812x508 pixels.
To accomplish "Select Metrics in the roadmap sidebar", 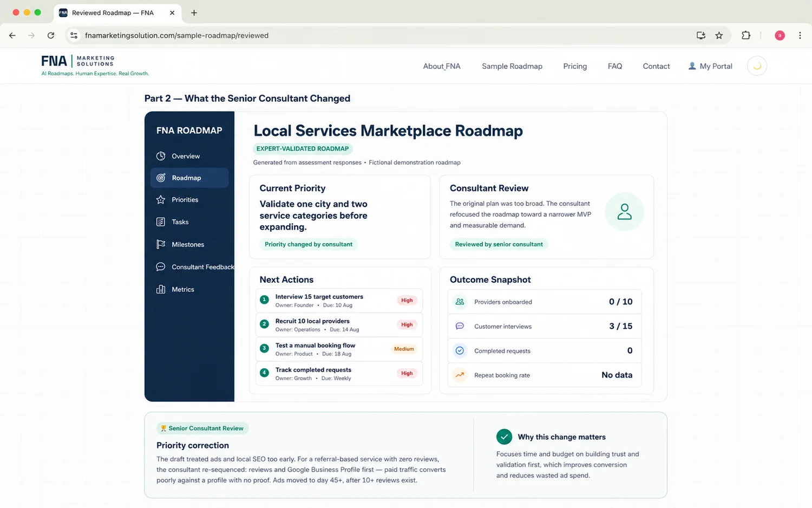I will point(189,289).
